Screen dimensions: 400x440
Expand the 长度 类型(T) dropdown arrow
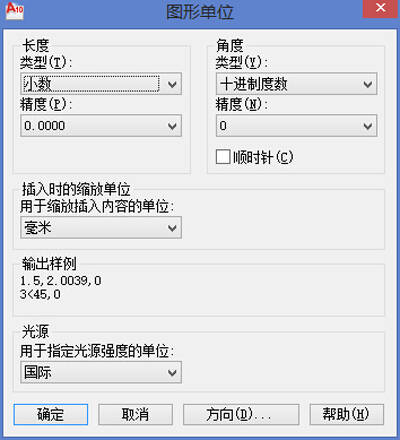(x=172, y=84)
